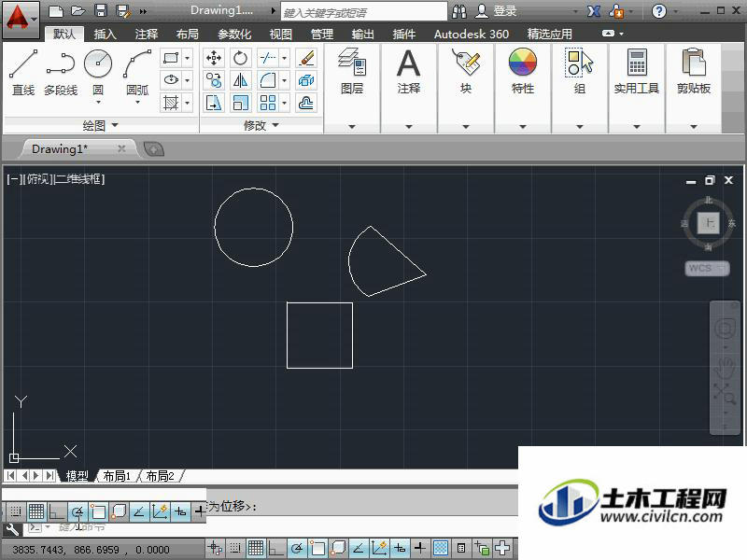Select the Scale tool

click(240, 103)
